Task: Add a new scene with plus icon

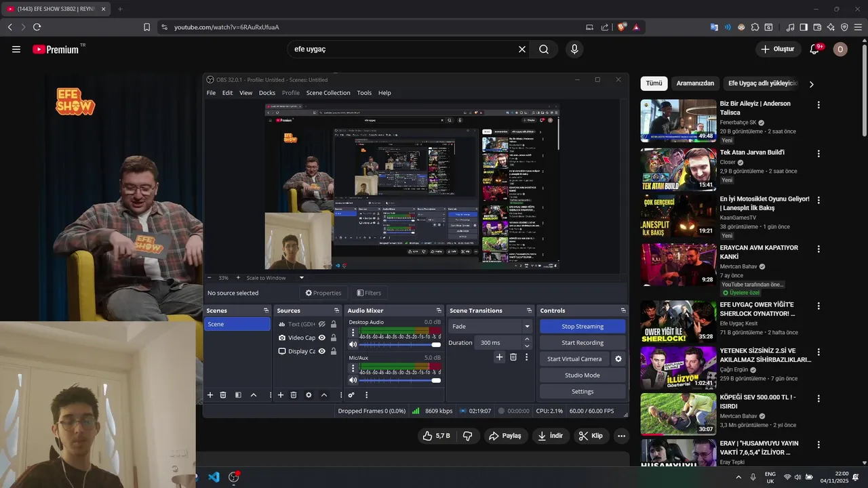Action: pyautogui.click(x=210, y=395)
